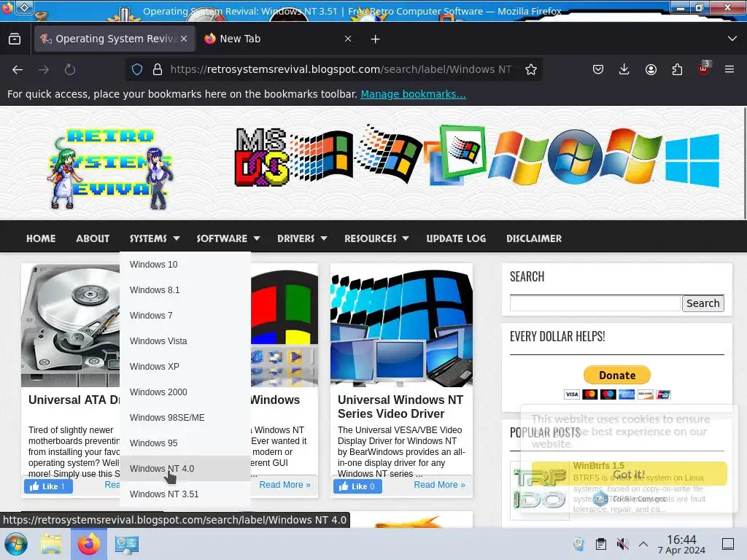Open the uBlock extension icon with badge
The image size is (747, 560).
704,69
